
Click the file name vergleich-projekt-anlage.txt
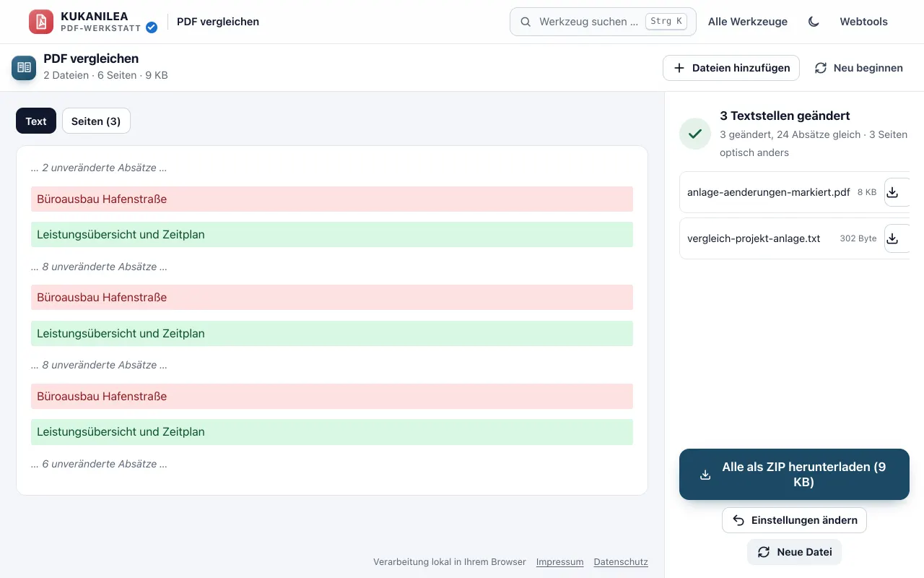(754, 238)
